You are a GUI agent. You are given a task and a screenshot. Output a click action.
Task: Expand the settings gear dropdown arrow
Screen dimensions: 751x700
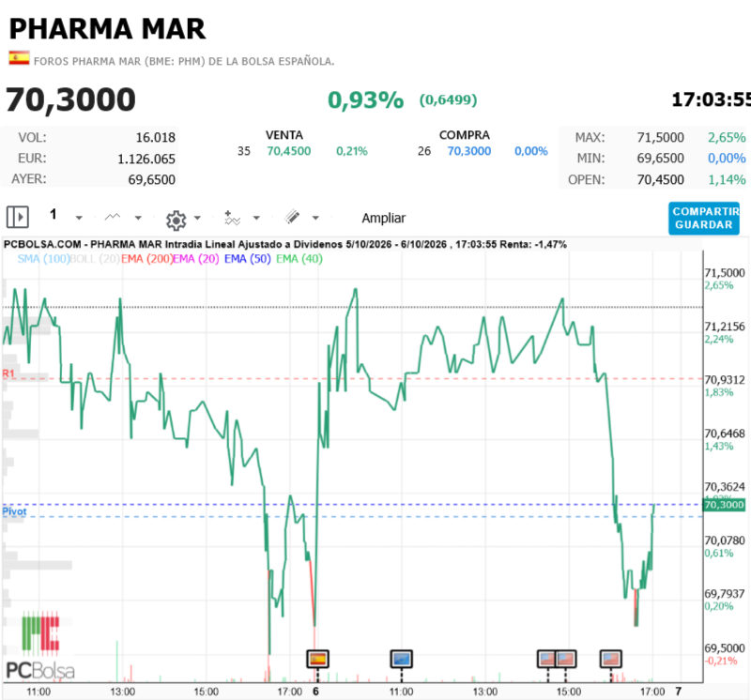click(x=197, y=218)
